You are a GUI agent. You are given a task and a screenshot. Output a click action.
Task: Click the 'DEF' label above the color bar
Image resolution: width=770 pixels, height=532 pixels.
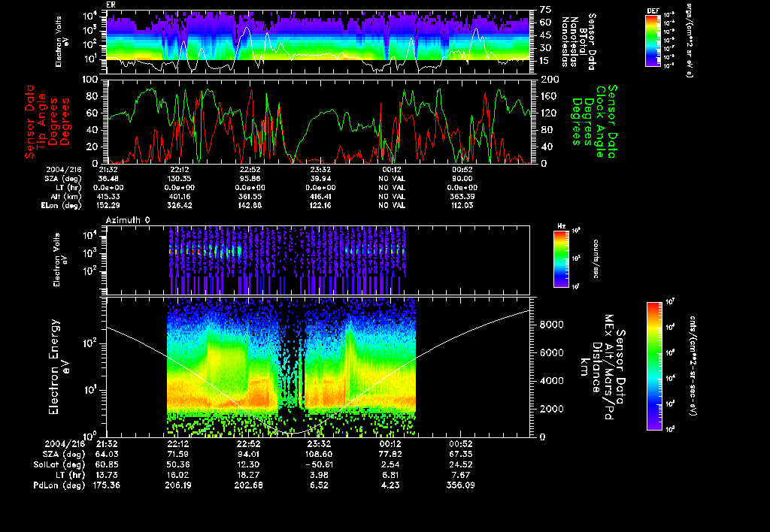tap(653, 11)
